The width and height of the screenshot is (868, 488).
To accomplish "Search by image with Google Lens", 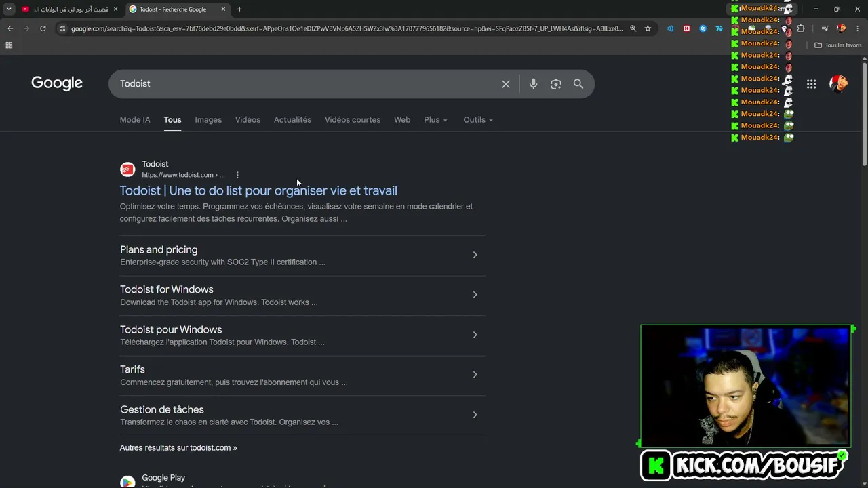I will tap(556, 84).
